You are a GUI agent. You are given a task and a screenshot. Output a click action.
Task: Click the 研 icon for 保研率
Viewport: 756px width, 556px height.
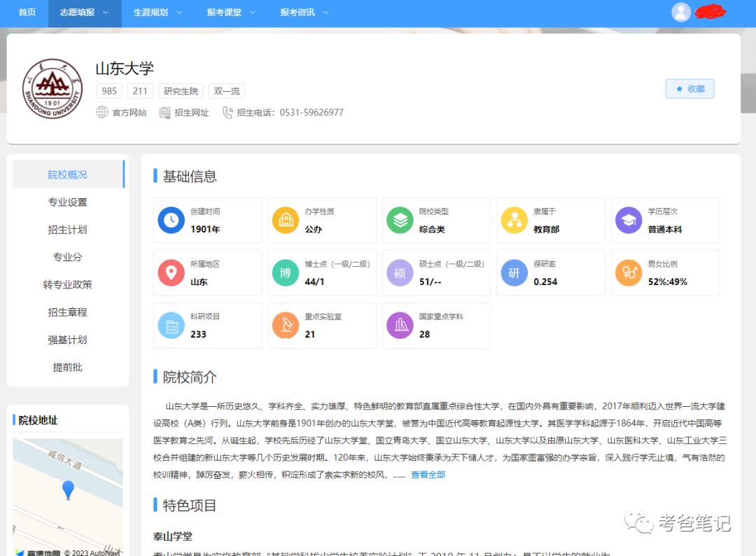[x=514, y=272]
